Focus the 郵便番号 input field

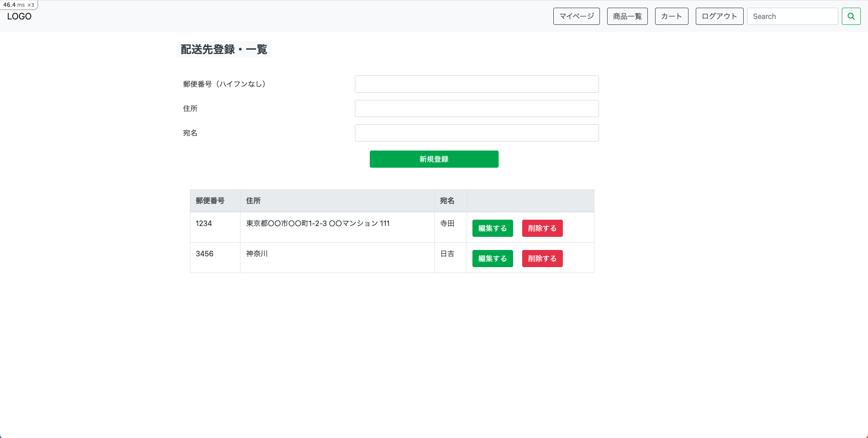(476, 84)
